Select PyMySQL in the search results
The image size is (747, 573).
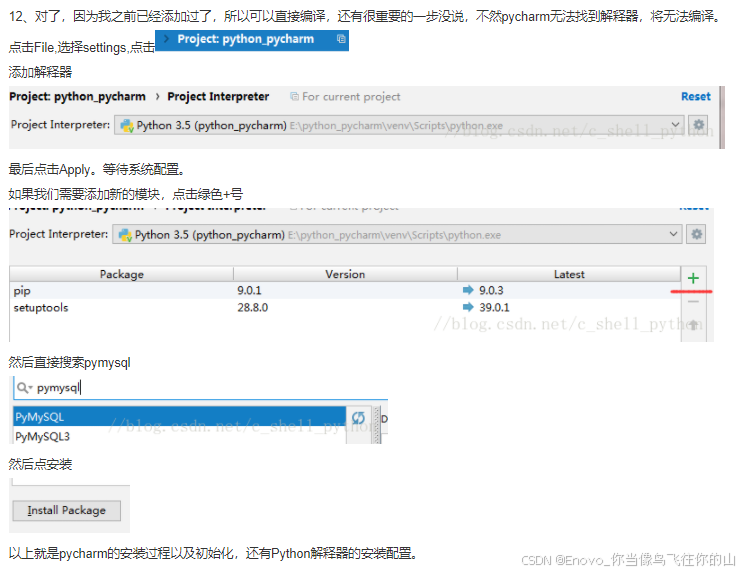click(x=179, y=417)
